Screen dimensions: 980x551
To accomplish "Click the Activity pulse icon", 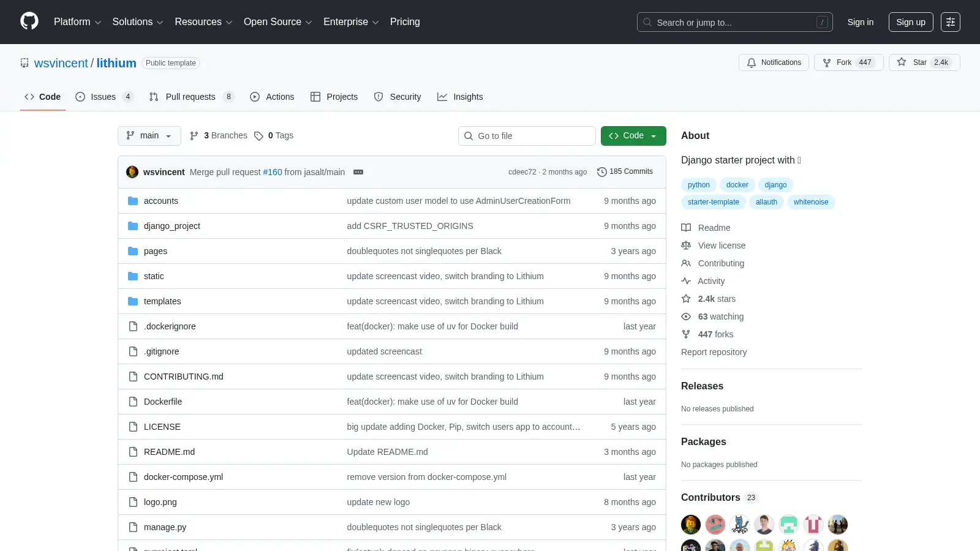I will pyautogui.click(x=686, y=281).
